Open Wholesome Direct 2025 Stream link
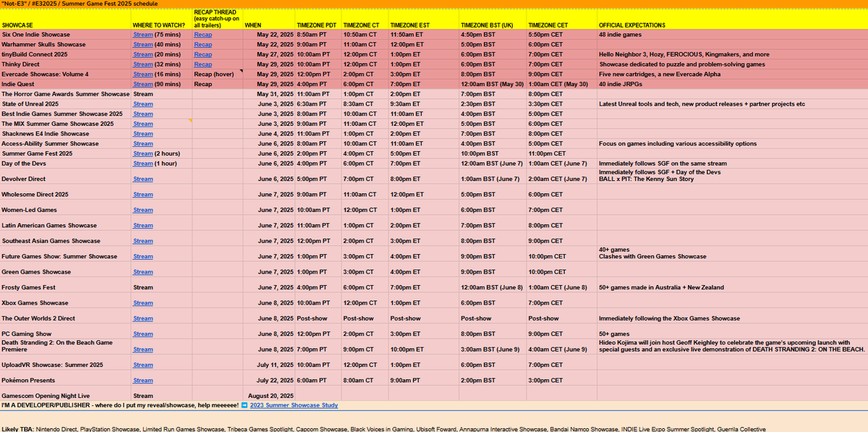Image resolution: width=868 pixels, height=432 pixels. (x=142, y=195)
